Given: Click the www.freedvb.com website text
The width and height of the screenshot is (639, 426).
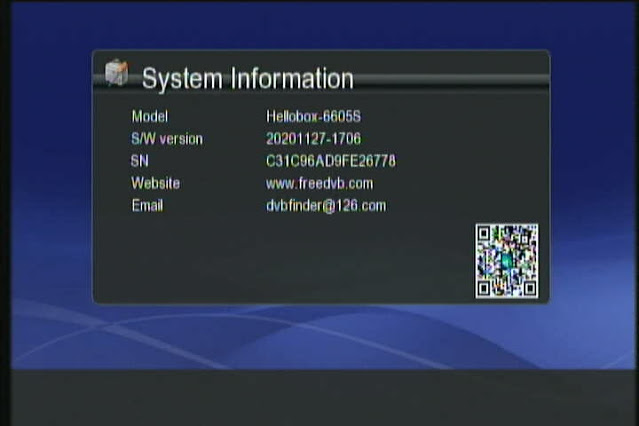Looking at the screenshot, I should 320,183.
